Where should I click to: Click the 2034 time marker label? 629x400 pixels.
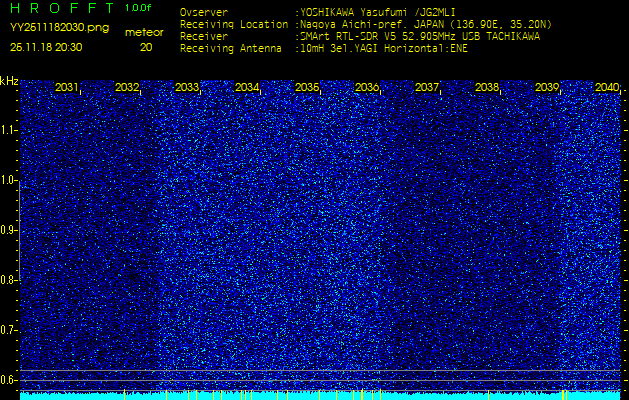[247, 87]
